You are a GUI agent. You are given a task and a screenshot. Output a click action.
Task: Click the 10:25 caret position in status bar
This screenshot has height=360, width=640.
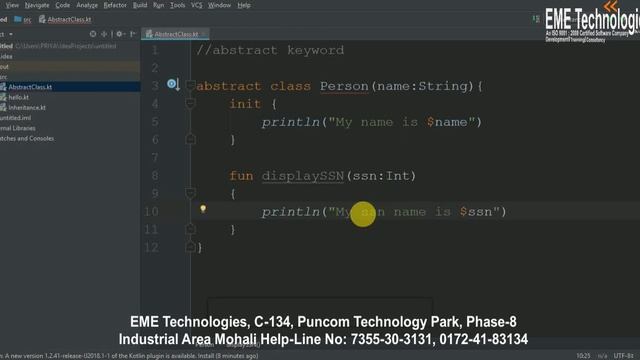(x=583, y=356)
